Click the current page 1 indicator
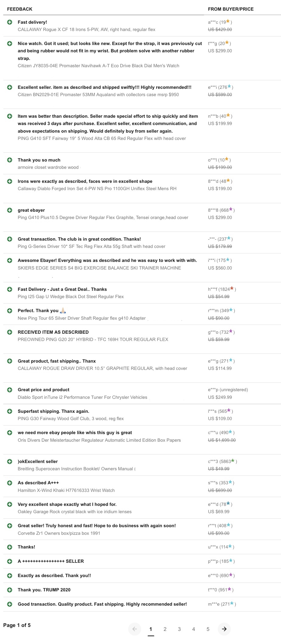Viewport: 281px width, 644px height. 151,629
